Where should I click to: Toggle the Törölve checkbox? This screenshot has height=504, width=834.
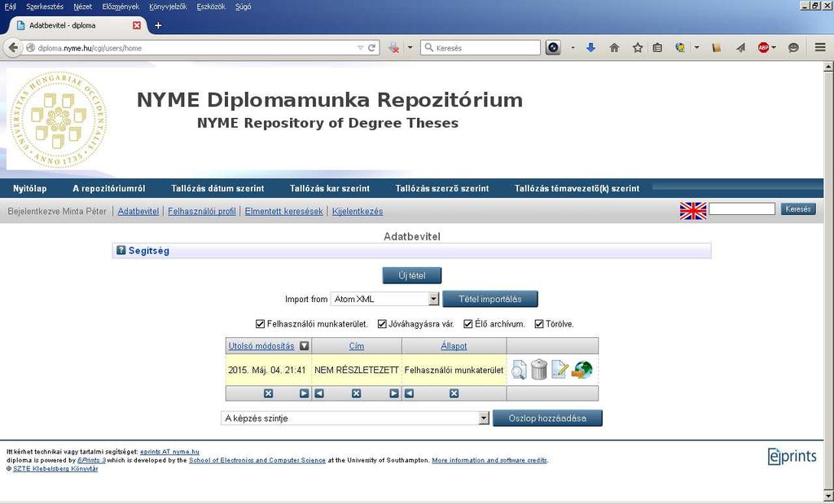(539, 324)
